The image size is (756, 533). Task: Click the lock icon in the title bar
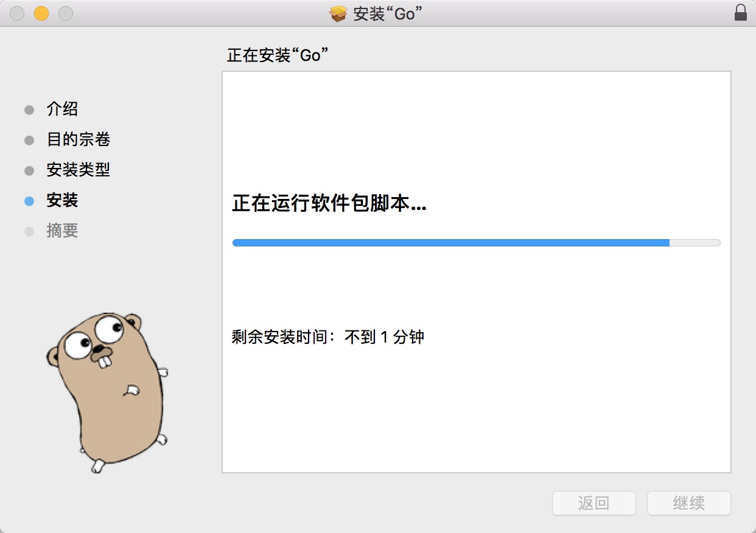click(740, 13)
